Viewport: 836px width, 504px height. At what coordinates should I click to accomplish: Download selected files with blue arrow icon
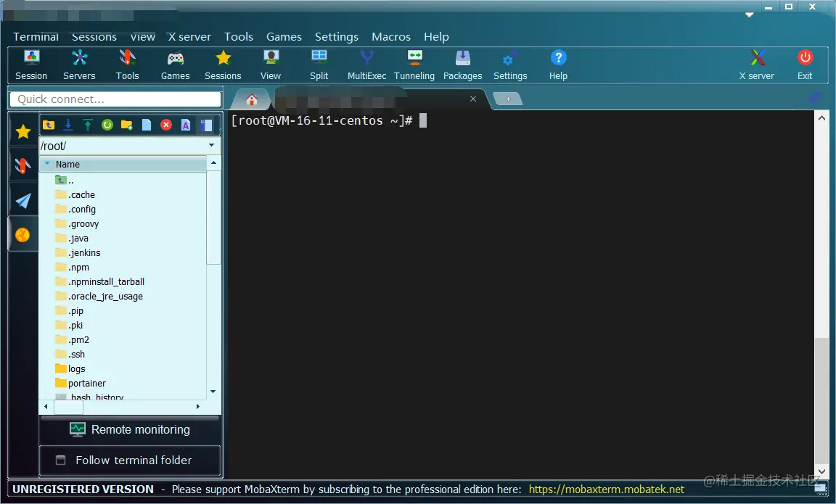point(68,125)
